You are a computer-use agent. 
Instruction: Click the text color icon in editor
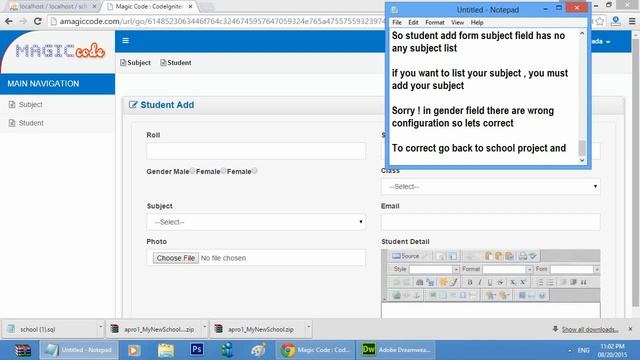click(x=491, y=295)
